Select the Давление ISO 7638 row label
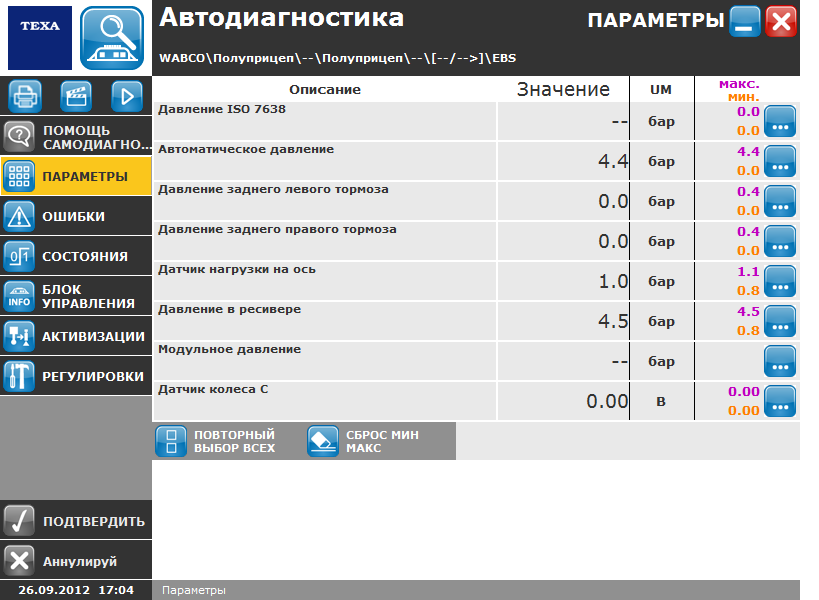 click(222, 109)
